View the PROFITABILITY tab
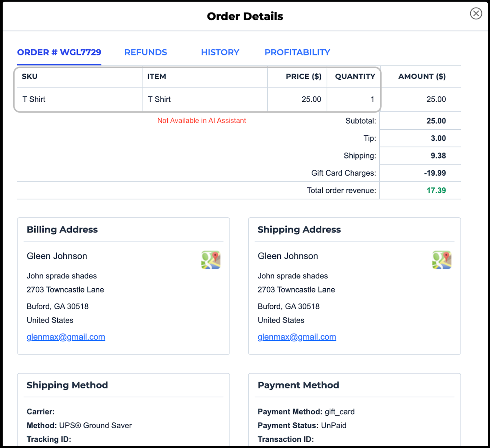Viewport: 490px width, 448px height. (297, 52)
